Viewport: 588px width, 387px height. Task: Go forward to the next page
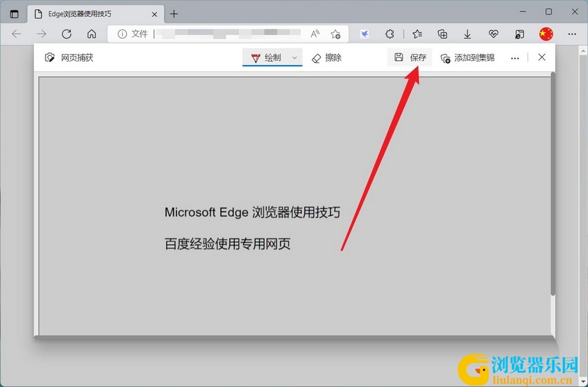[41, 34]
